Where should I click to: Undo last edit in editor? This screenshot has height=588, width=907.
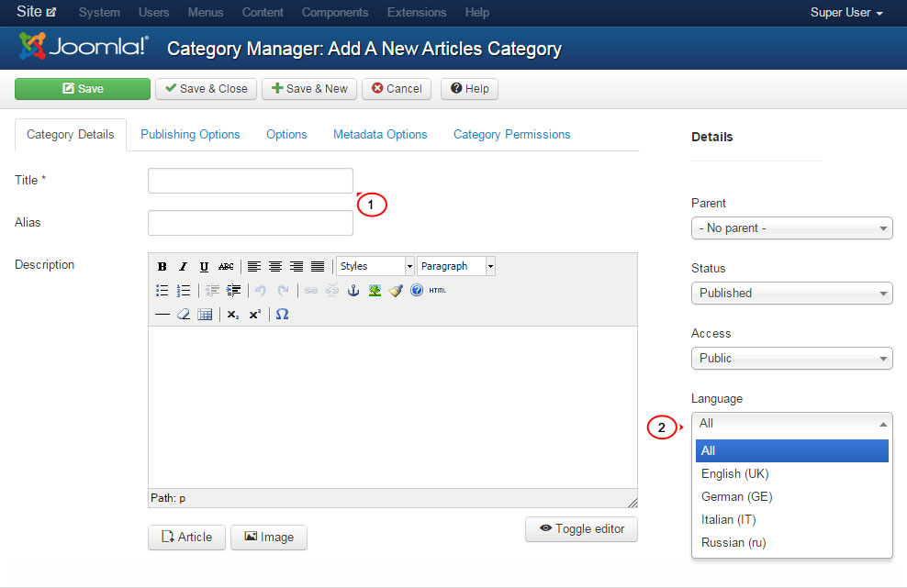(261, 290)
